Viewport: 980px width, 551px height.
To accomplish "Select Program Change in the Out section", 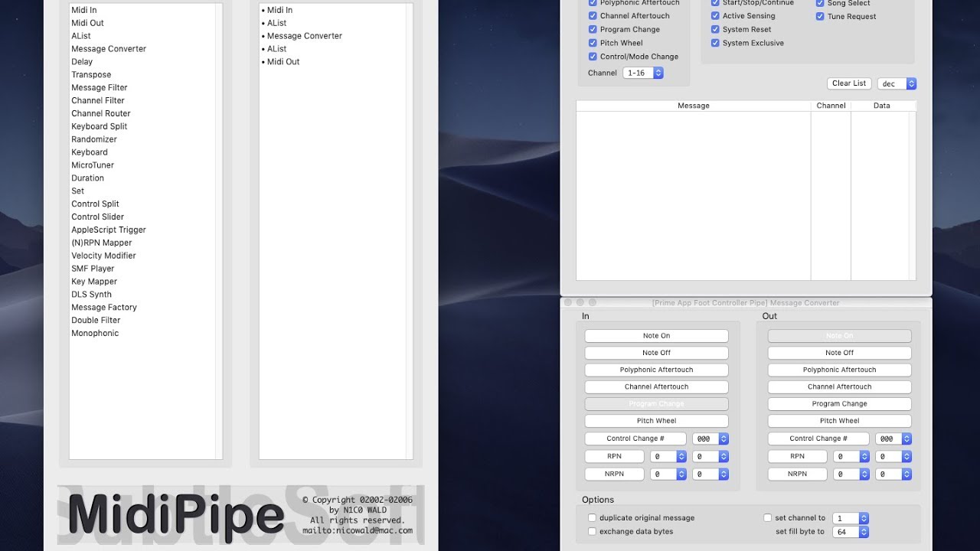I will pos(839,404).
